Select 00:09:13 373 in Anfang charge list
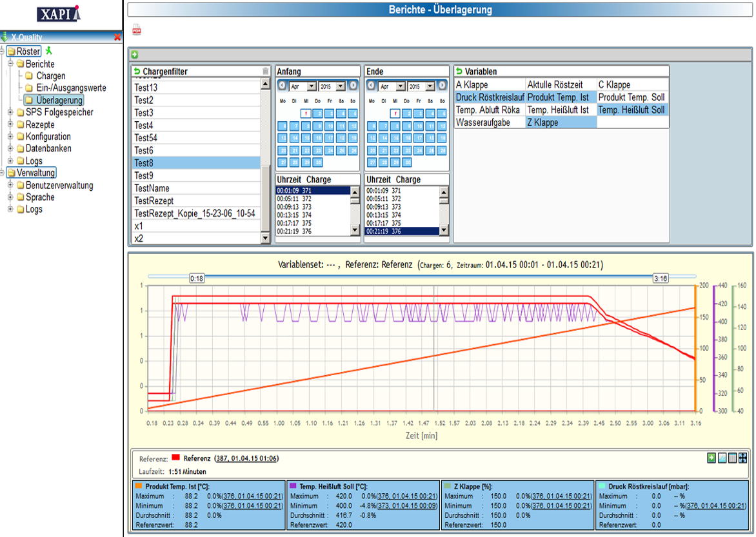756x537 pixels. [312, 207]
